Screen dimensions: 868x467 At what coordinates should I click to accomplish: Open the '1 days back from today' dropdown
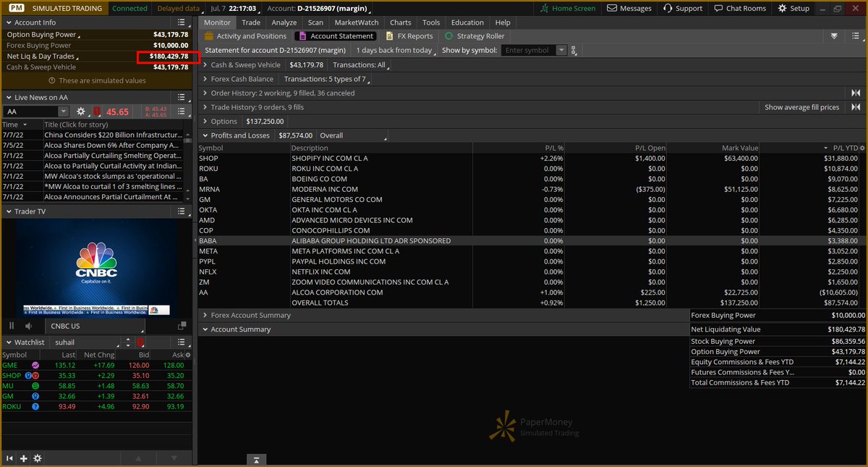[396, 51]
